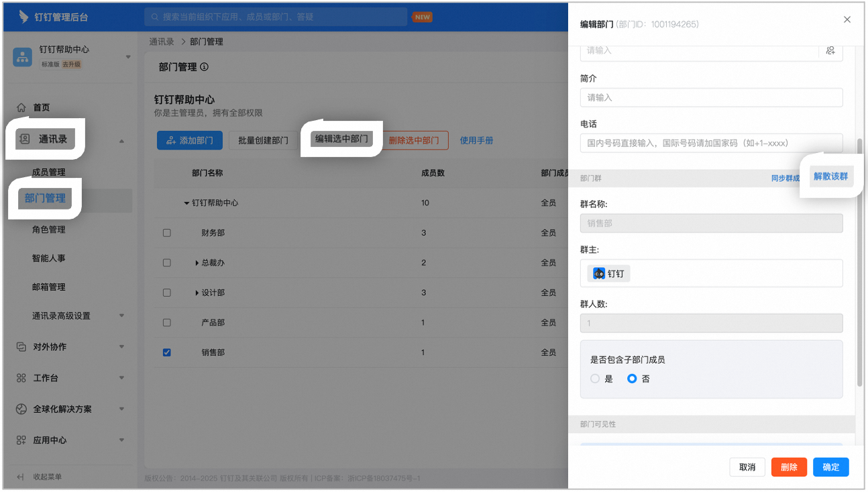The height and width of the screenshot is (492, 868).
Task: Collapse sidebar with 收起菜单 icon
Action: (21, 477)
